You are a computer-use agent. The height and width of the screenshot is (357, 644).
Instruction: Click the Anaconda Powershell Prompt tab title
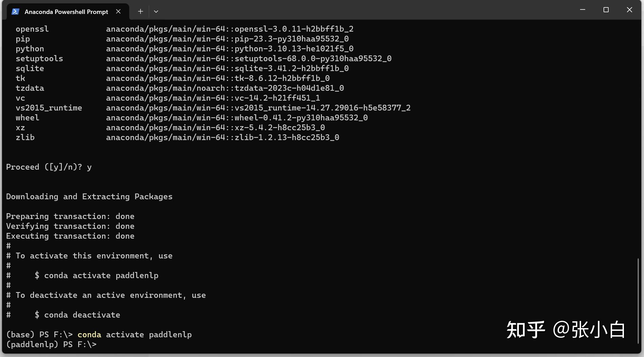coord(66,12)
